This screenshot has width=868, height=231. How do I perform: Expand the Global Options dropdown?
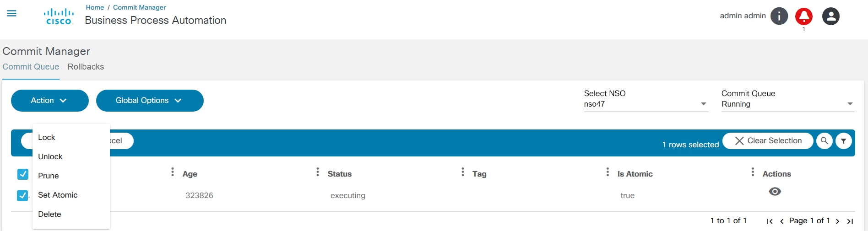[x=150, y=101]
